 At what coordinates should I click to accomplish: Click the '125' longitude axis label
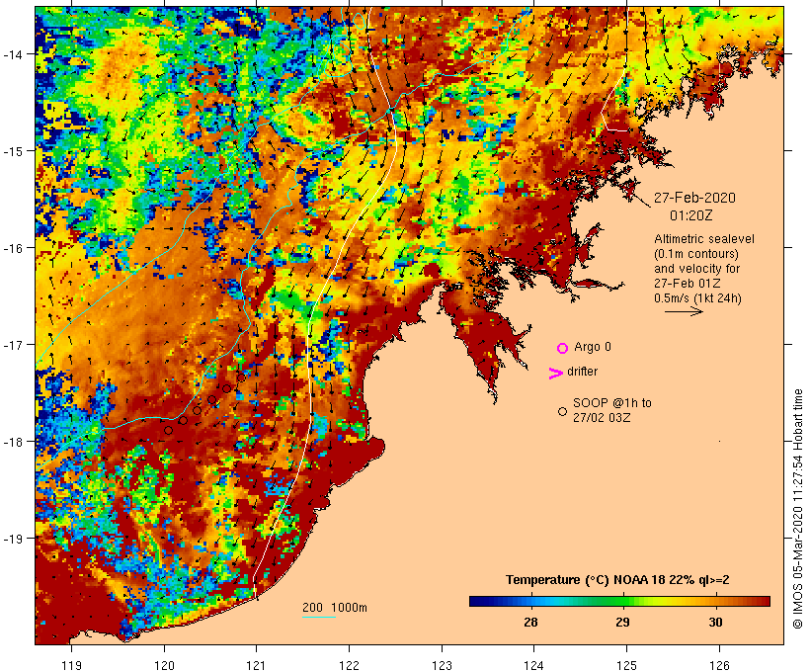coord(626,665)
